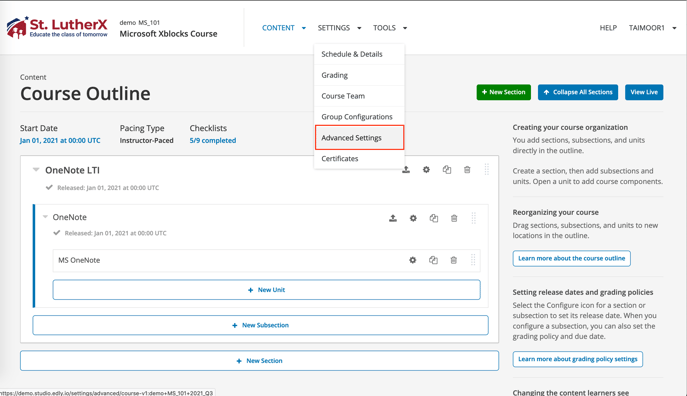Viewport: 687px width, 396px height.
Task: Select Grading from Settings menu
Action: (359, 75)
